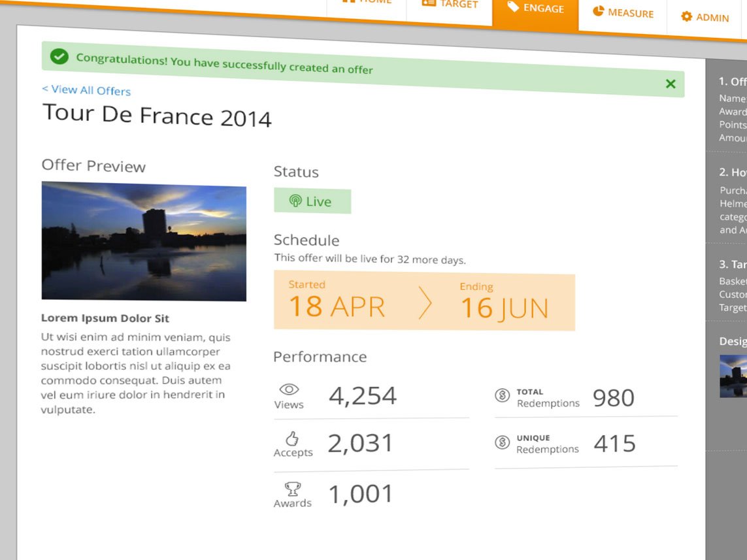Click the Accepts thumbs-up icon

(x=292, y=438)
